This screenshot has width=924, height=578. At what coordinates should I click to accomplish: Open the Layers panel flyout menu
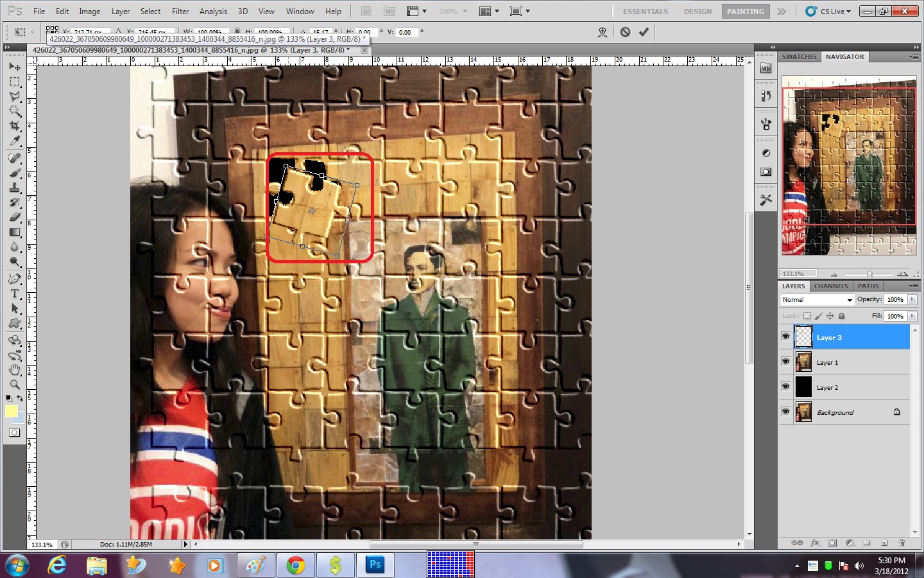tap(914, 286)
